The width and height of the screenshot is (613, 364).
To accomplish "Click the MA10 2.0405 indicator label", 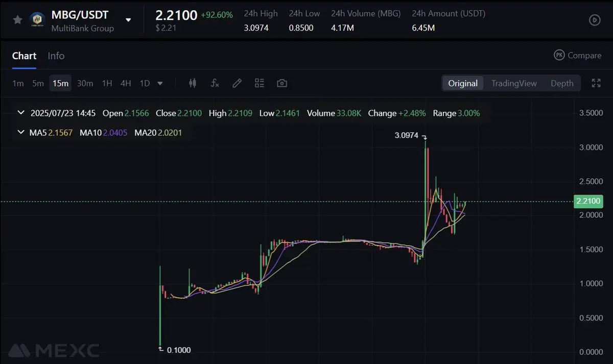I will [x=103, y=133].
